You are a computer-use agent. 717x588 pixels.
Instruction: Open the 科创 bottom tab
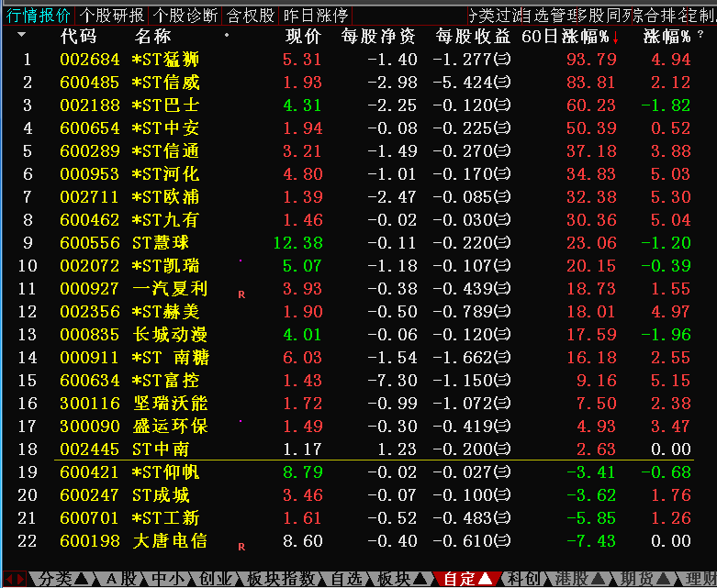(524, 579)
